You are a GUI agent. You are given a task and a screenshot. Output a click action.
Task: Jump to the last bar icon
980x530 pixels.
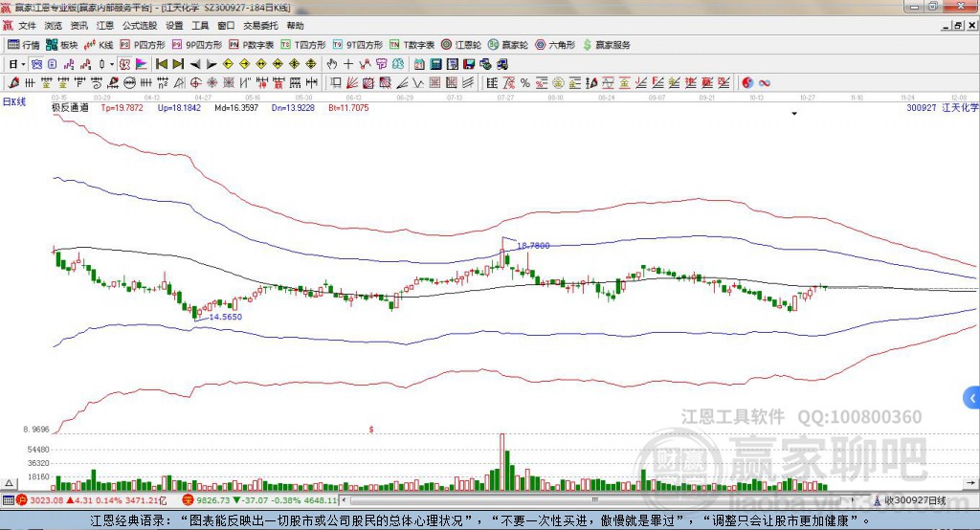click(x=178, y=64)
